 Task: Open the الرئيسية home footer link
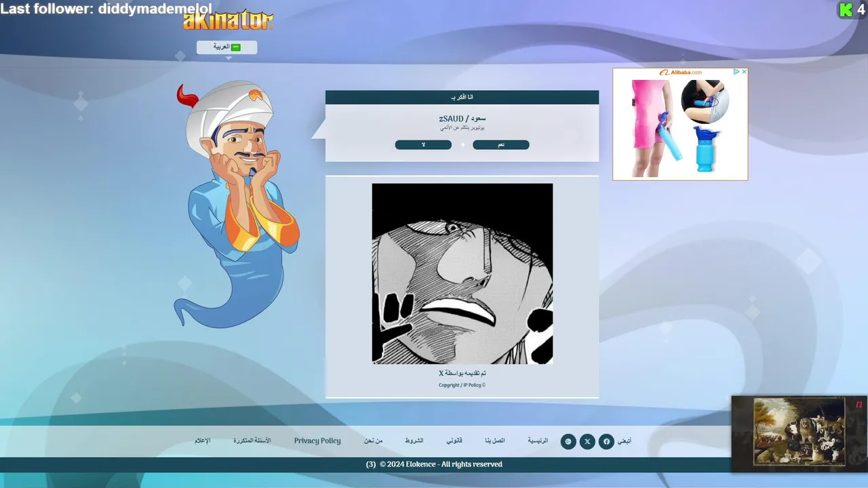[x=538, y=441]
